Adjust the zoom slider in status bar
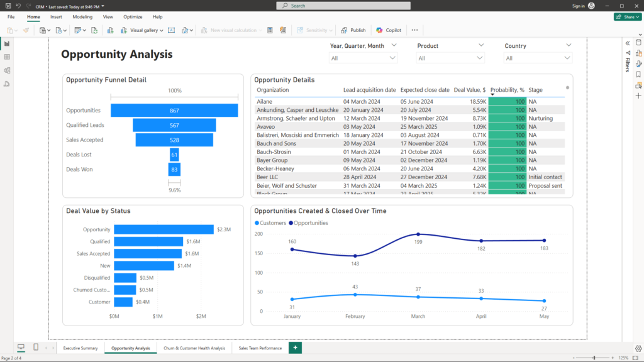644x362 pixels. click(x=594, y=358)
